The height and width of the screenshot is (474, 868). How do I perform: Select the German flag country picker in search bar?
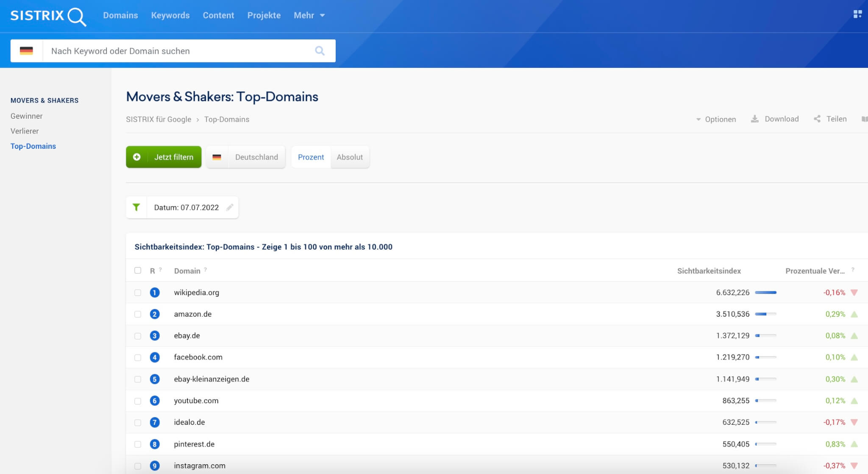tap(26, 51)
